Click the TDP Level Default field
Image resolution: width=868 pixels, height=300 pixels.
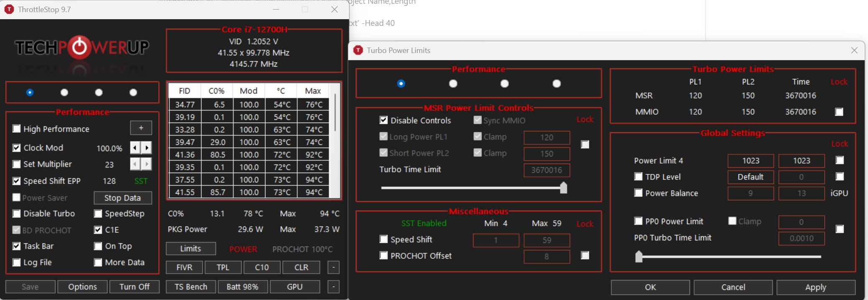coord(751,177)
